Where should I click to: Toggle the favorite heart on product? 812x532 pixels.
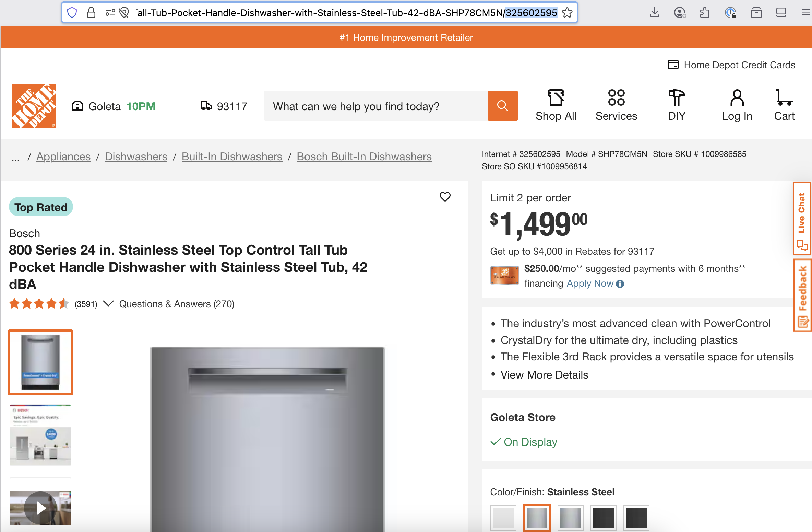pos(445,197)
